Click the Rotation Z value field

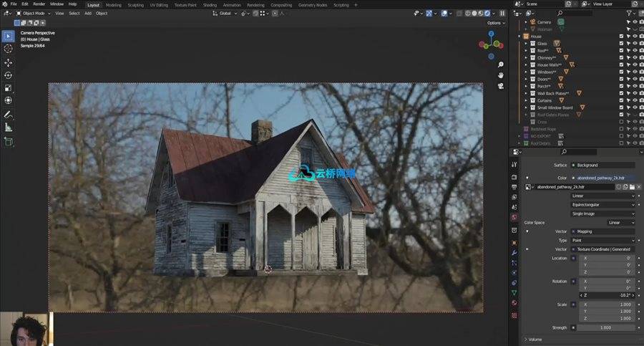coord(608,295)
